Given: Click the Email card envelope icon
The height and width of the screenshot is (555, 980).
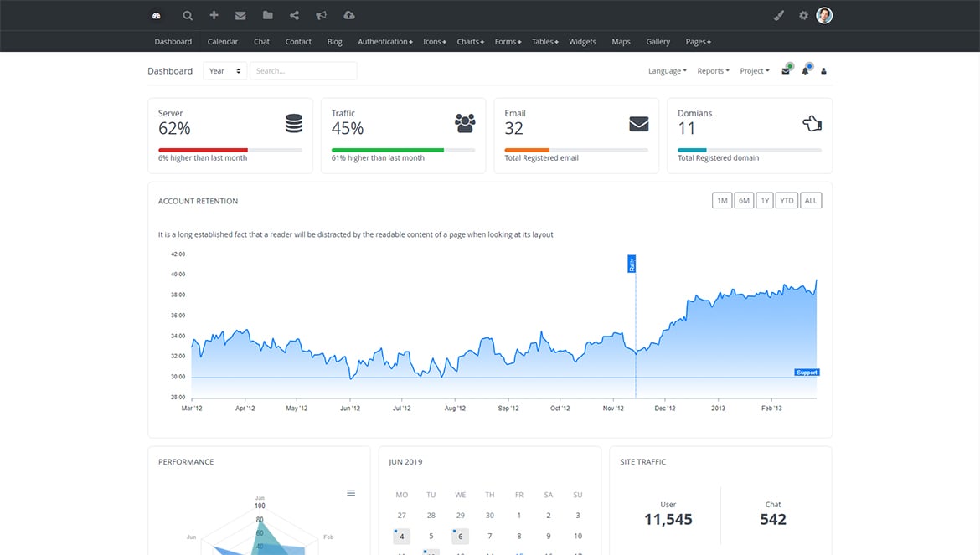Looking at the screenshot, I should (639, 124).
